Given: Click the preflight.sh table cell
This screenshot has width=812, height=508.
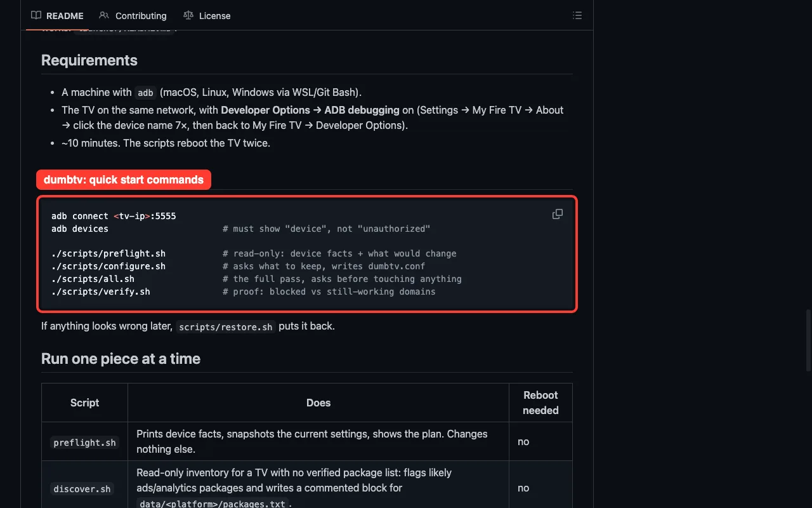Looking at the screenshot, I should (x=85, y=443).
